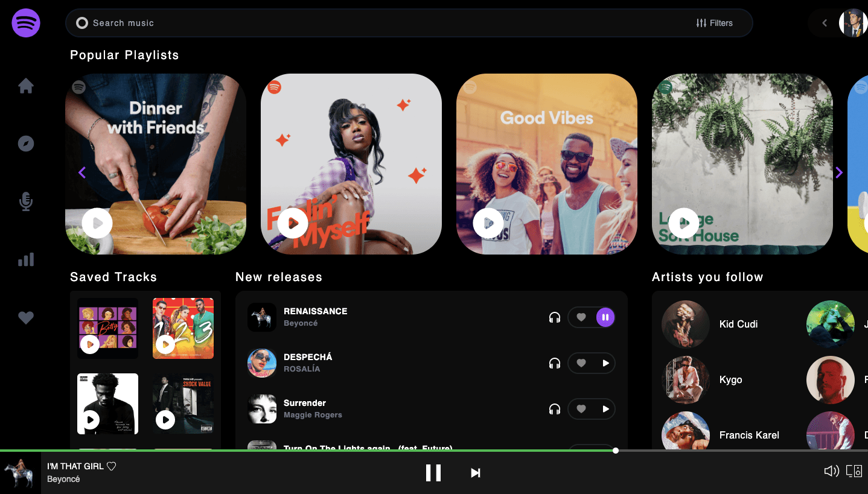Open the Good Vibes playlist cover
Screen dimensions: 868x494
coord(547,164)
